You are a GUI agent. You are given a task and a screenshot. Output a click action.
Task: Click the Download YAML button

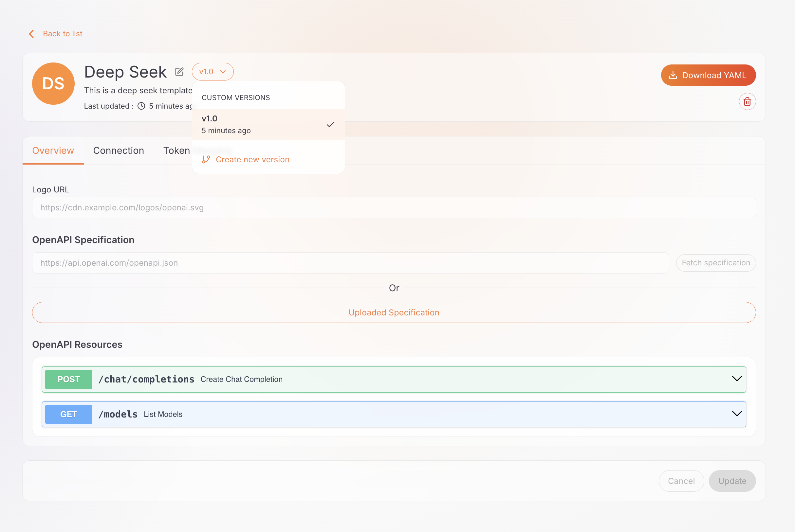[x=708, y=75]
